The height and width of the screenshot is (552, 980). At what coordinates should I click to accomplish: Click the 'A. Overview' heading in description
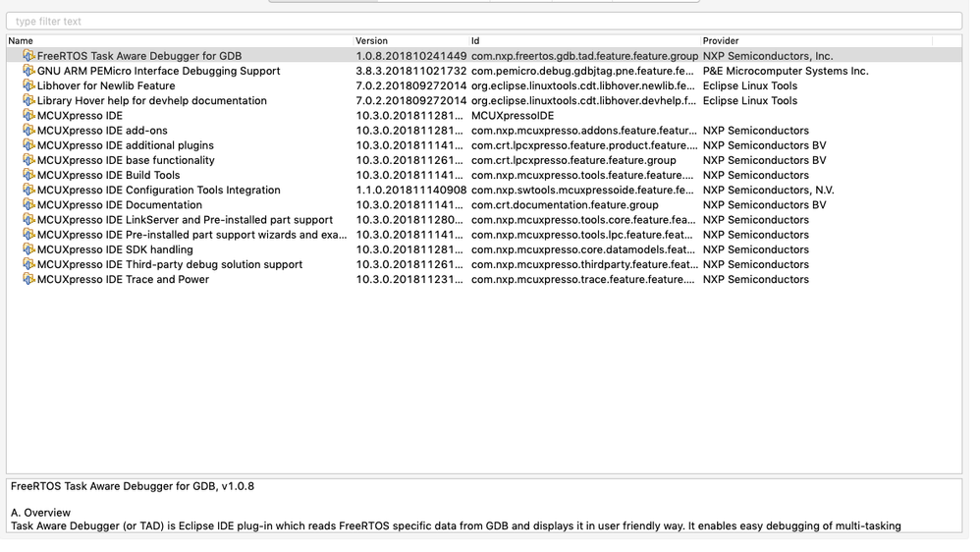tap(40, 513)
